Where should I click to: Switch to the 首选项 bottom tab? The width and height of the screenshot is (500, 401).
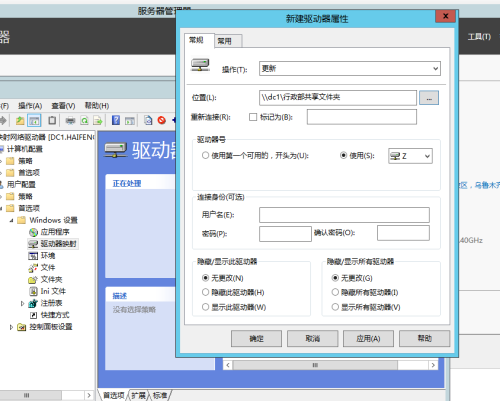coord(114,395)
